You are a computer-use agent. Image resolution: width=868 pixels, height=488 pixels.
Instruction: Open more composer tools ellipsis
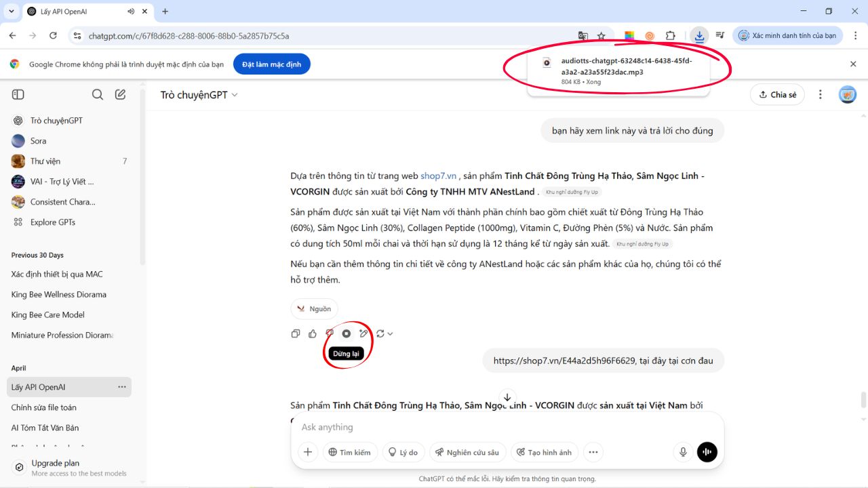593,452
